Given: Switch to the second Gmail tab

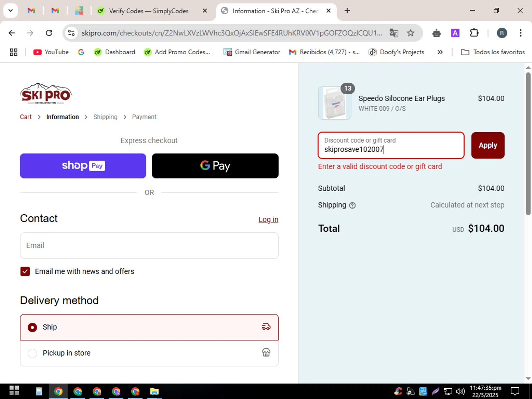Looking at the screenshot, I should (55, 11).
